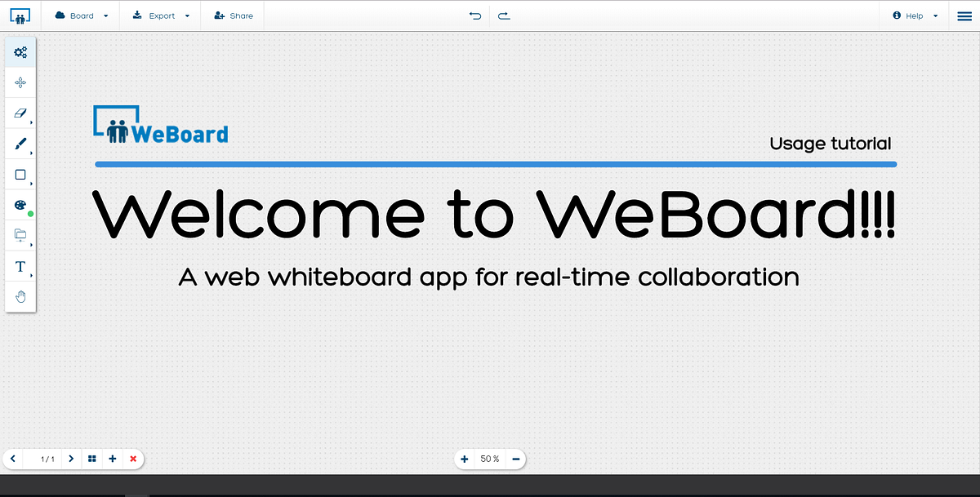Click the 'Usage tutorial' text

[830, 144]
